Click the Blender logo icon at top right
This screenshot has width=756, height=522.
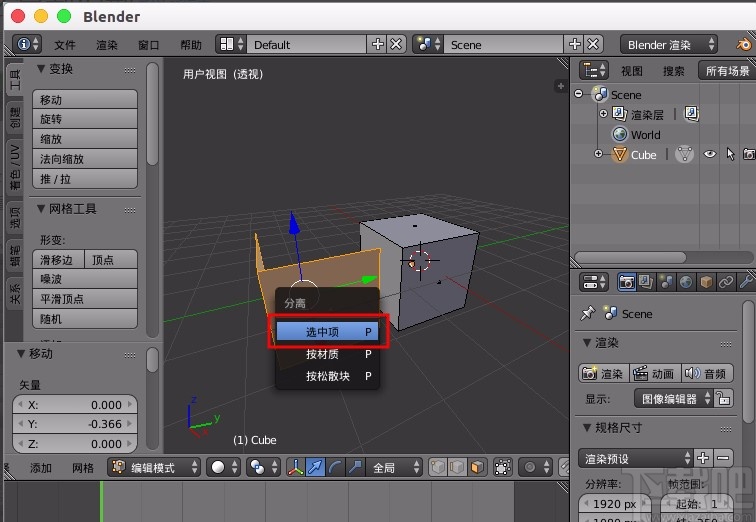click(744, 44)
